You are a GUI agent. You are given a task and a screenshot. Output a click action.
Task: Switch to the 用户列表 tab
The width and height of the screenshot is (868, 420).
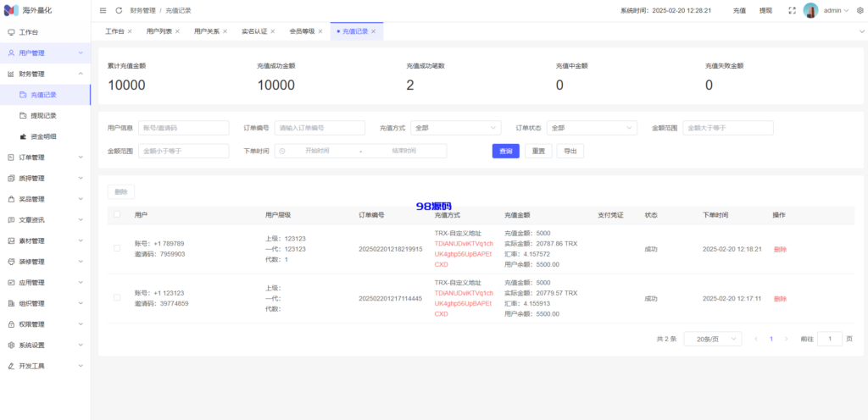(x=159, y=31)
